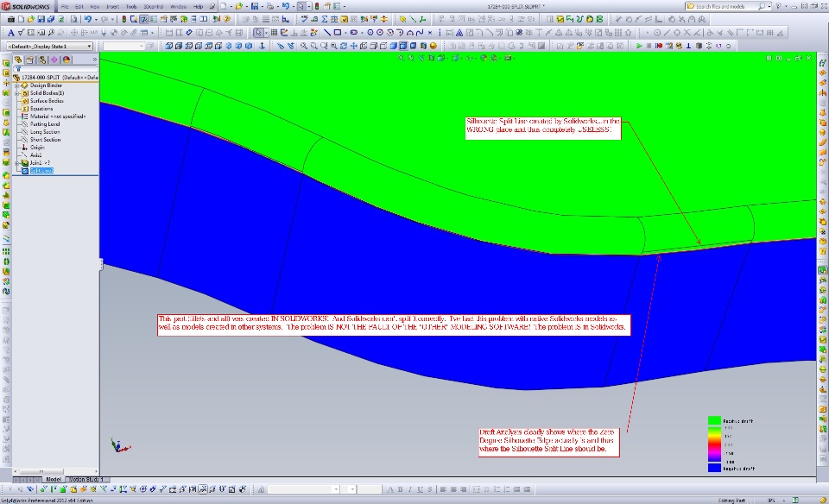Click the draft analysis gradient color bar
Image resolution: width=829 pixels, height=504 pixels.
pos(714,444)
